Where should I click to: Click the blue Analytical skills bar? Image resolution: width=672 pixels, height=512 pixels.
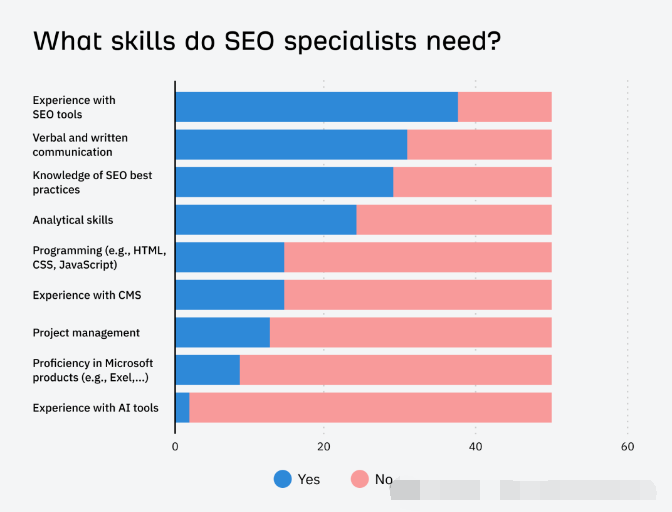pos(265,220)
